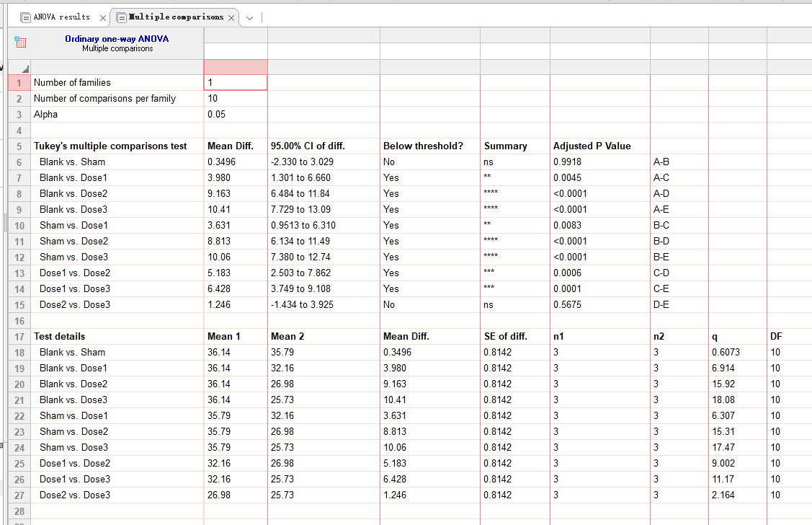Select the Multiple comparisons tab
Viewport: 812px width, 525px height.
pyautogui.click(x=176, y=17)
